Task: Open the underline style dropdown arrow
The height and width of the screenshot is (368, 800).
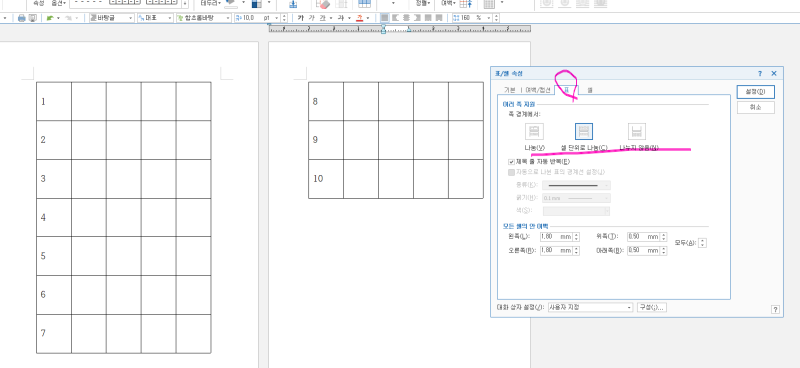Action: click(331, 18)
